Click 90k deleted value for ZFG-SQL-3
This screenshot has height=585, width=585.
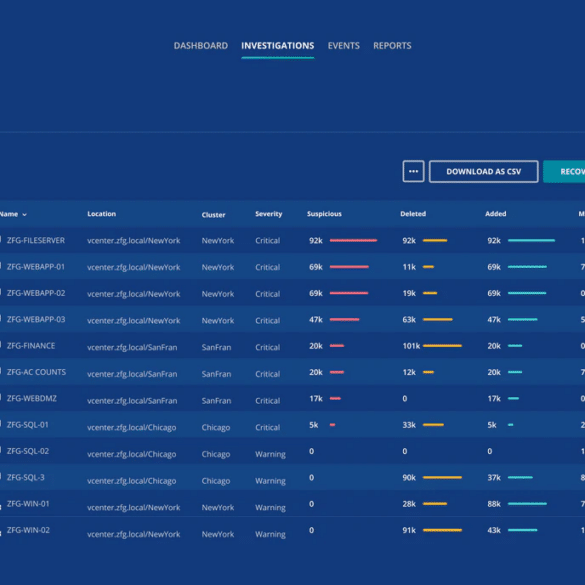point(409,478)
